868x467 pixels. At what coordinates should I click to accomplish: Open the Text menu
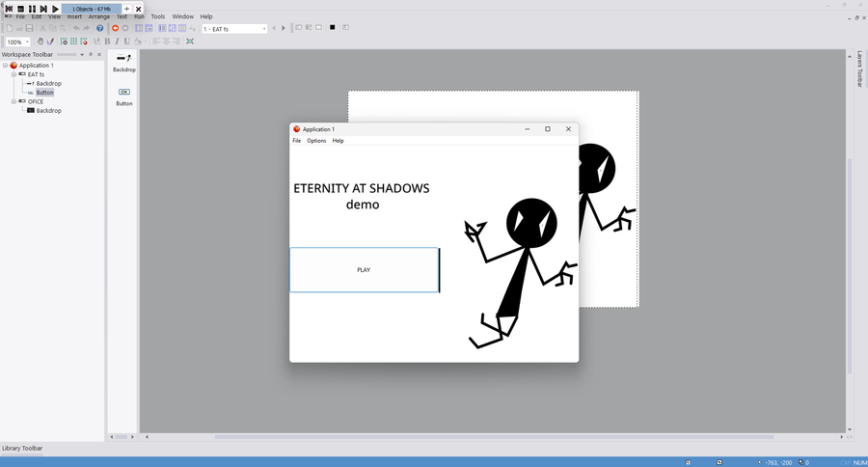tap(122, 16)
